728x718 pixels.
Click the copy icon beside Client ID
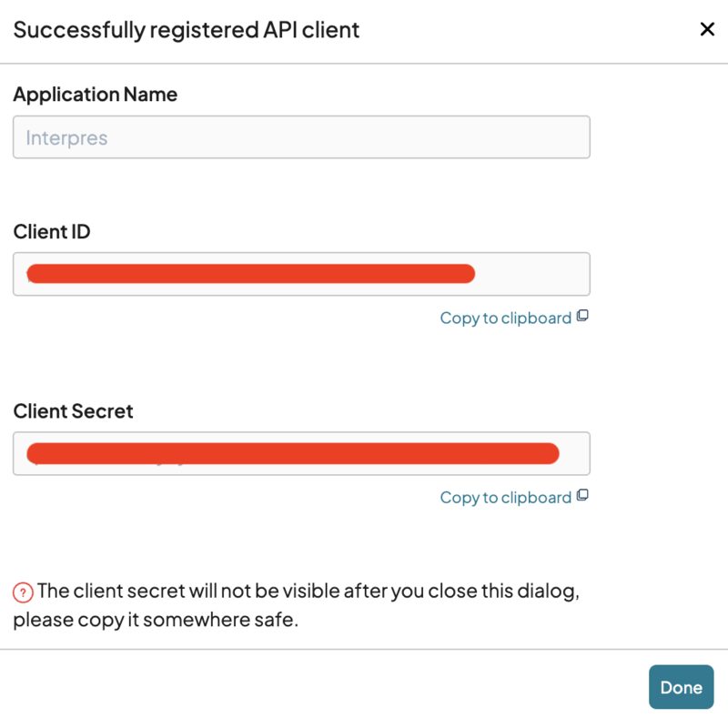(583, 317)
